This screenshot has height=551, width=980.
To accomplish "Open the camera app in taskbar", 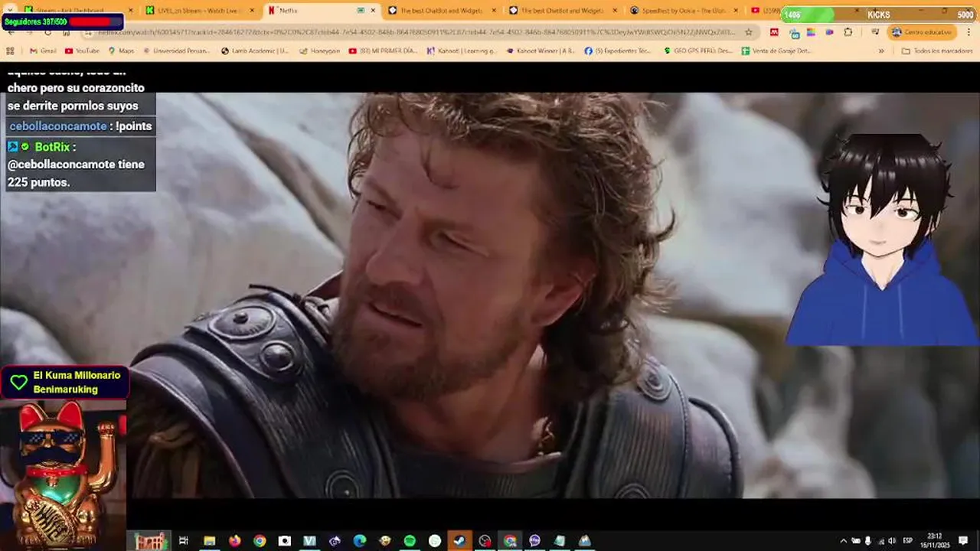I will [285, 541].
